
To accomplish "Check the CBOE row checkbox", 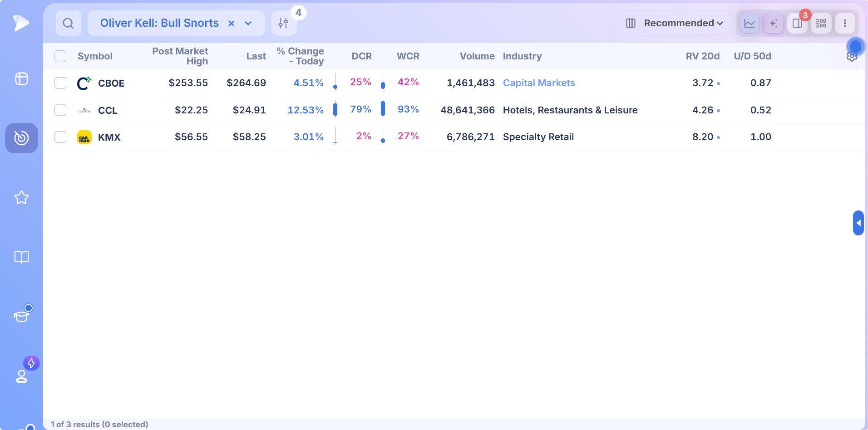I will tap(60, 83).
